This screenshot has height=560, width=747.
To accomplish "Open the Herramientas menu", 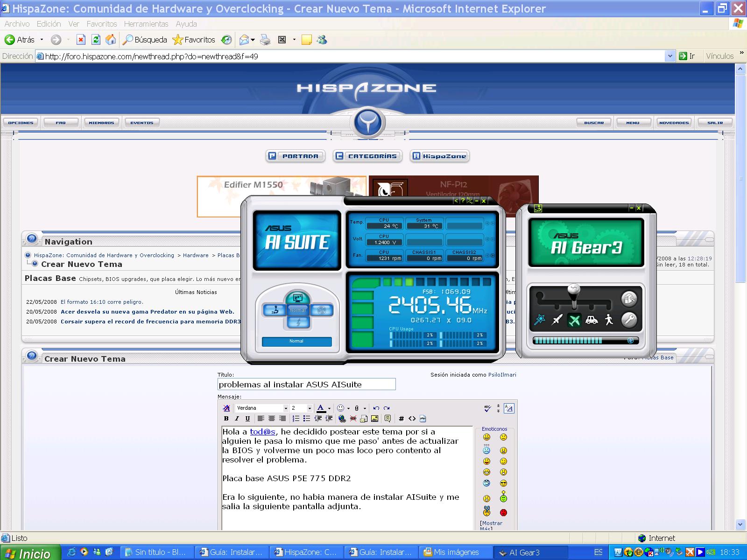I will tap(146, 24).
